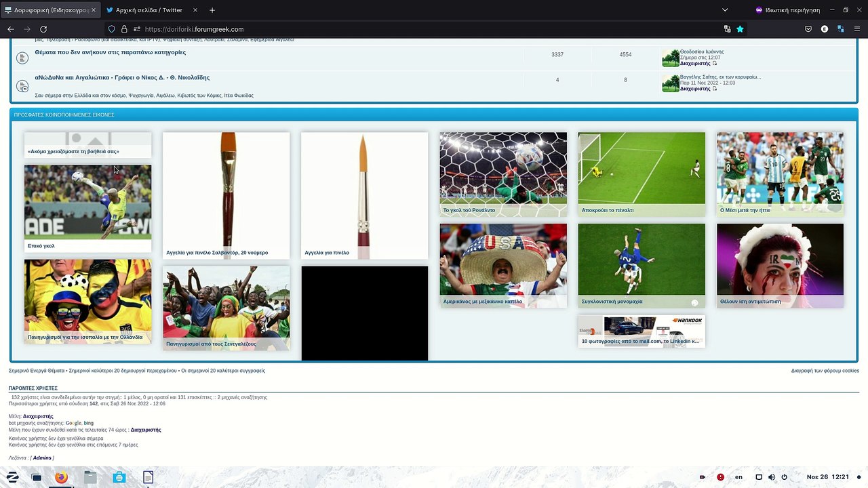Open image 'Αγγελία για πινέλο Σαλβαντόρ, 20 νούμερο'

coord(226,195)
